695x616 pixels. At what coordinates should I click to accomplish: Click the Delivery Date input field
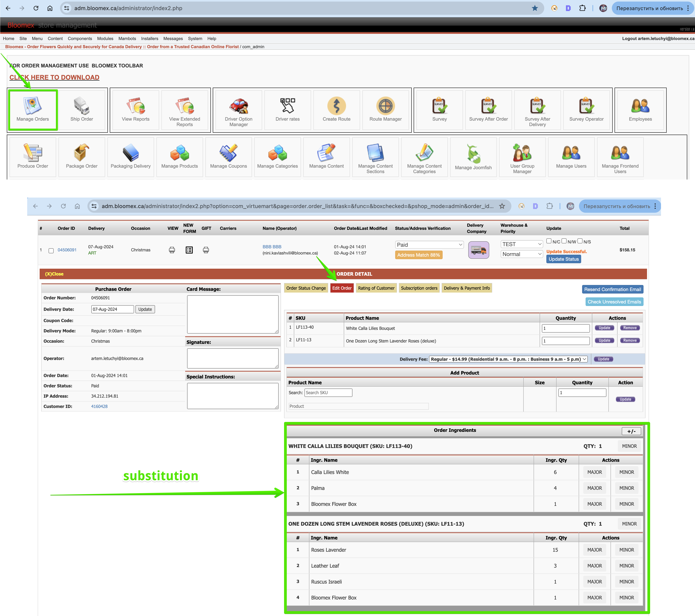pyautogui.click(x=112, y=309)
